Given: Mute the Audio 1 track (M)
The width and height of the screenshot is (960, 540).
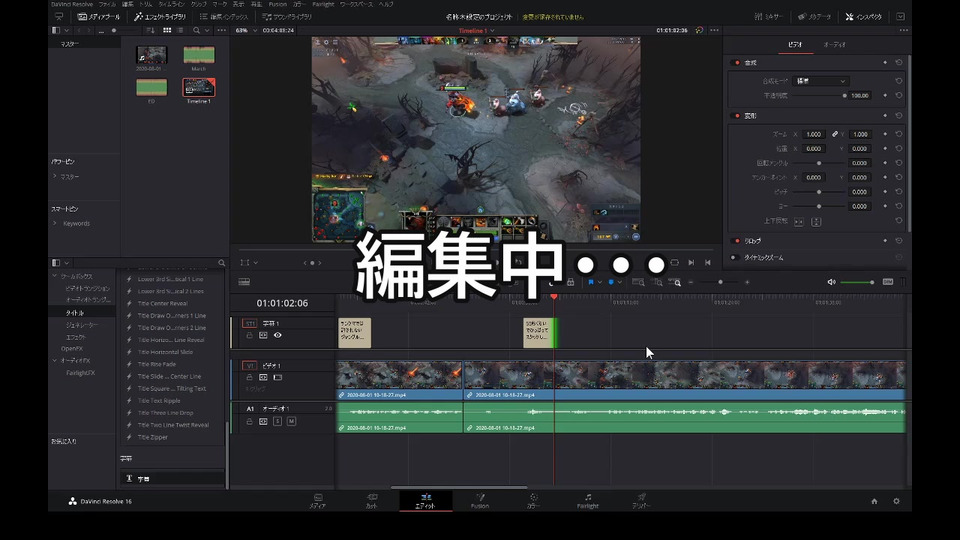Looking at the screenshot, I should (291, 421).
